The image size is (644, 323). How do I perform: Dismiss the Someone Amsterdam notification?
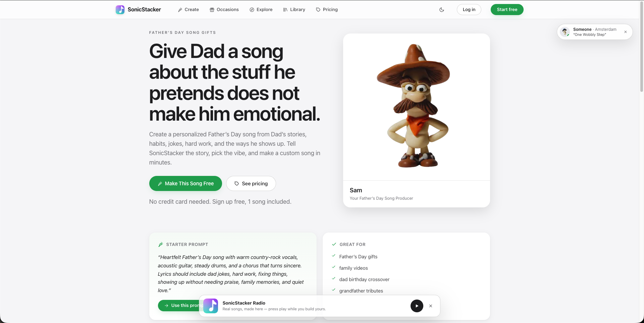[625, 32]
